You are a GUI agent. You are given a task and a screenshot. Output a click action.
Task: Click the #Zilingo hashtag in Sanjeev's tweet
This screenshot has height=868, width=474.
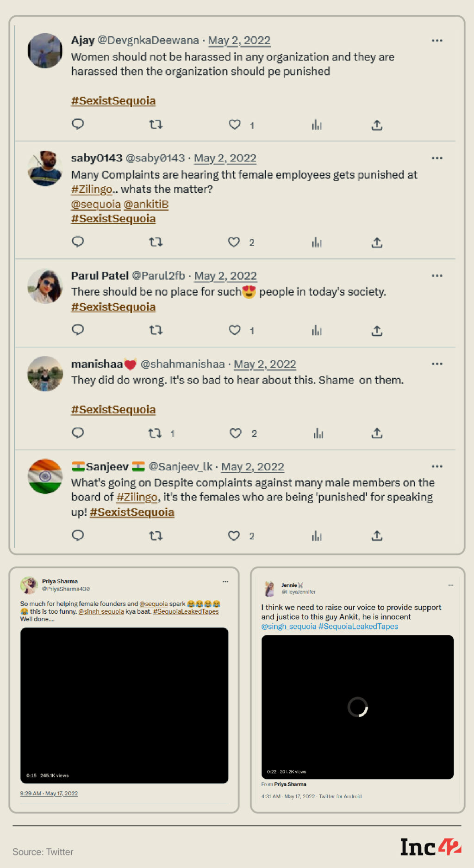pos(137,497)
